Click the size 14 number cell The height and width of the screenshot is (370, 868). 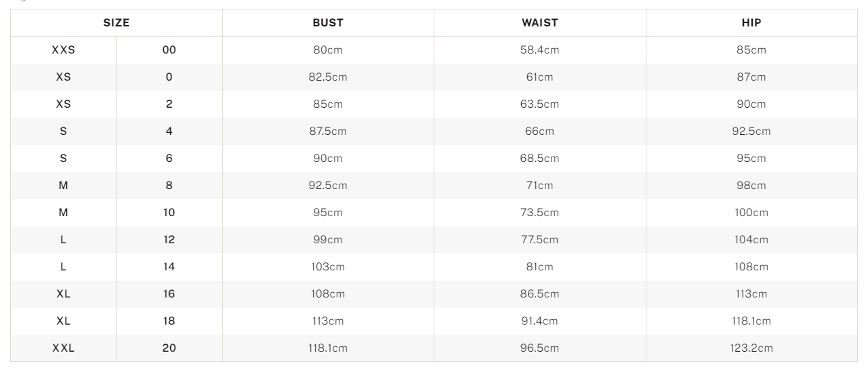tap(169, 267)
